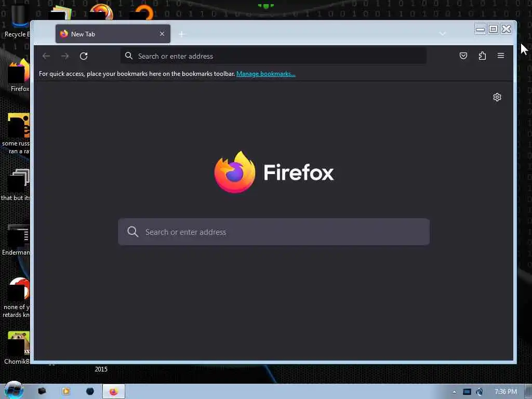Open the Extensions puzzle-piece icon

(482, 56)
